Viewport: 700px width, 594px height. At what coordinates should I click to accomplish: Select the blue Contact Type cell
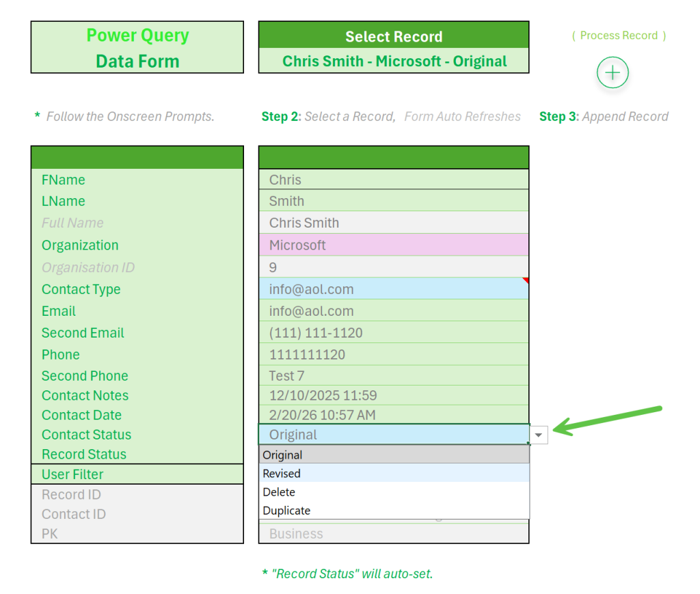pyautogui.click(x=394, y=288)
